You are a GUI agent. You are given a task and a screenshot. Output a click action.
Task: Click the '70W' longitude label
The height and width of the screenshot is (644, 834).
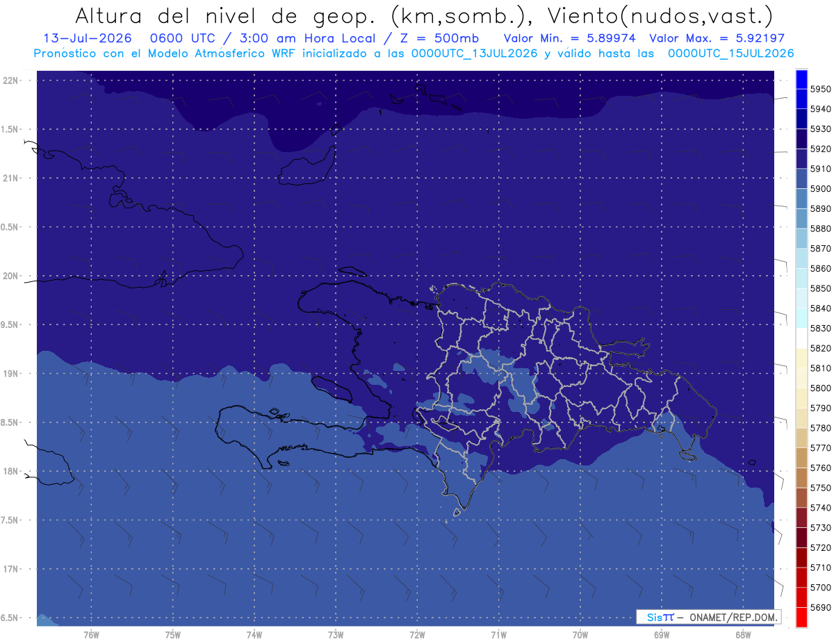point(580,635)
